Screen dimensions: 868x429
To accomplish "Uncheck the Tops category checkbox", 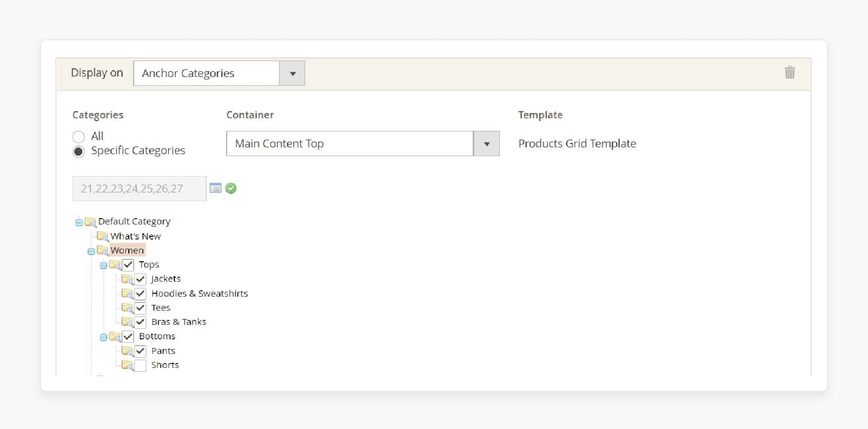I will click(x=128, y=265).
